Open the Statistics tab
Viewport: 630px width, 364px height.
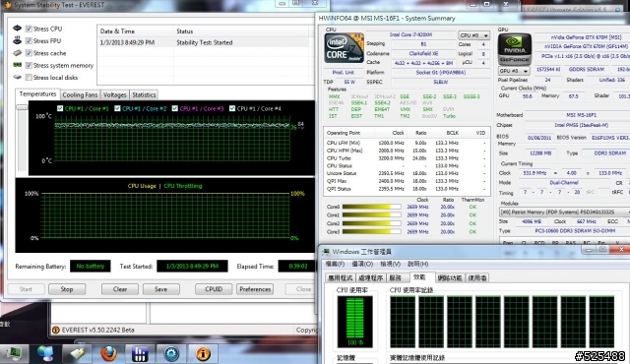click(x=144, y=94)
